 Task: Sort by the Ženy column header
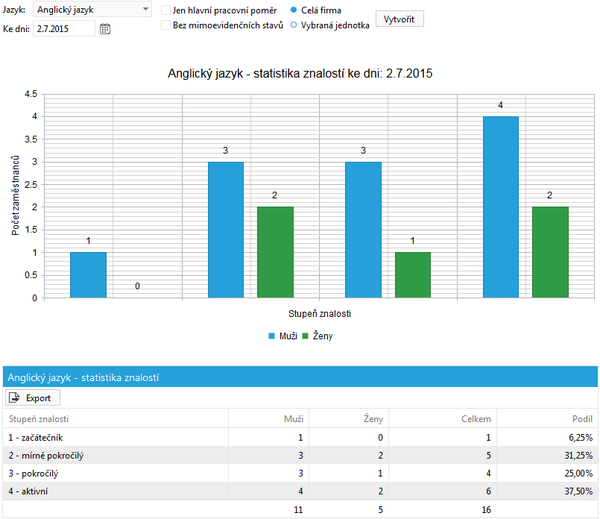click(349, 419)
